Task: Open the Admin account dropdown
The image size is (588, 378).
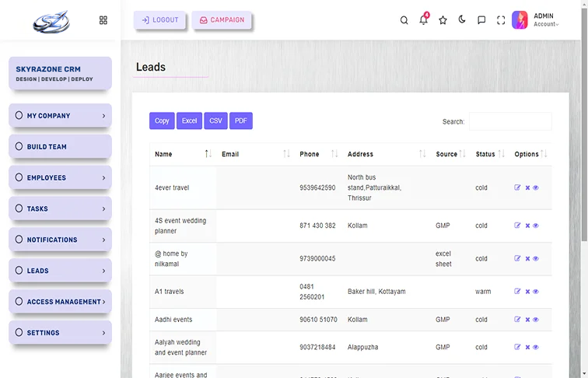Action: pyautogui.click(x=545, y=20)
